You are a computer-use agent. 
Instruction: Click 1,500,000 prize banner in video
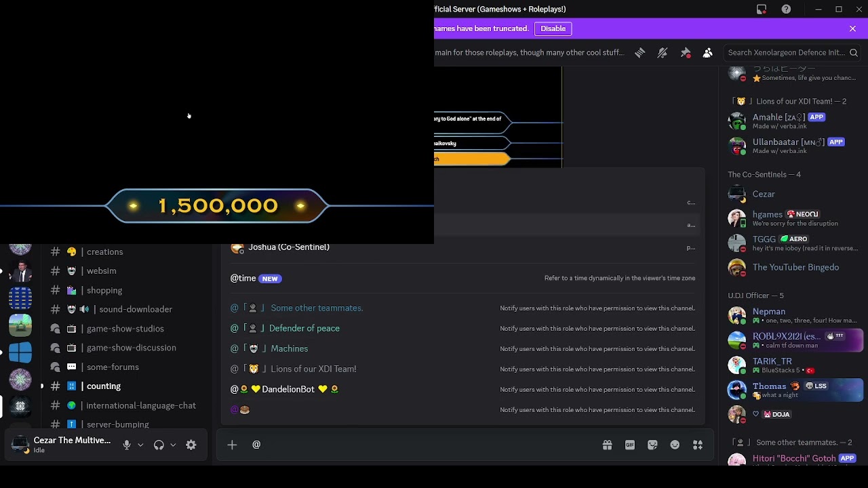218,205
